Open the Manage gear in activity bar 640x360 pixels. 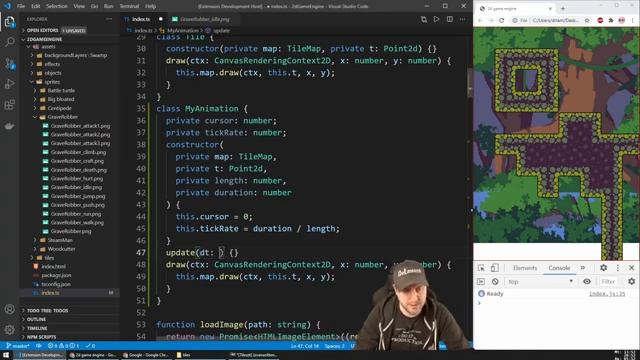coord(10,329)
